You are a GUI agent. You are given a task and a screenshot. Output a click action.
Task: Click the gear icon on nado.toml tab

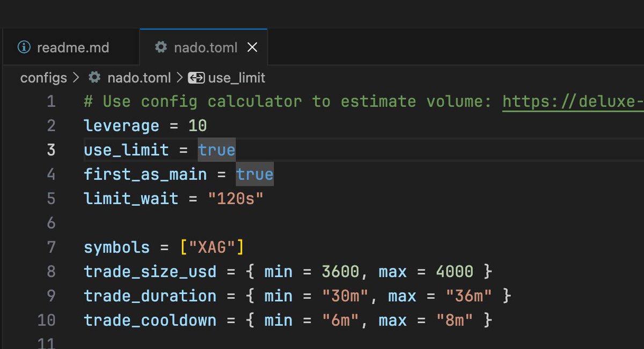[x=160, y=47]
